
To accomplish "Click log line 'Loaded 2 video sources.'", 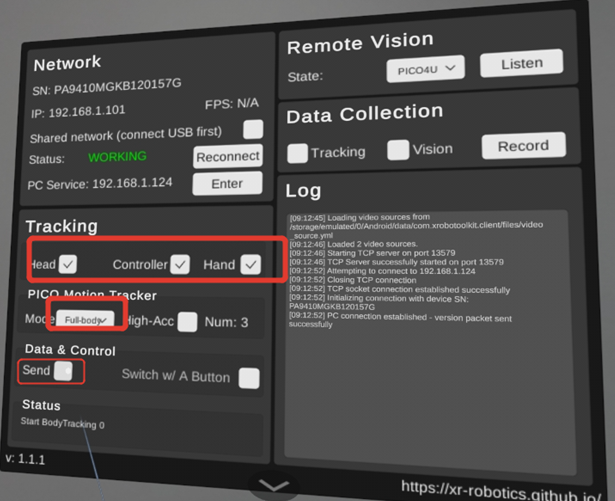I will click(353, 244).
